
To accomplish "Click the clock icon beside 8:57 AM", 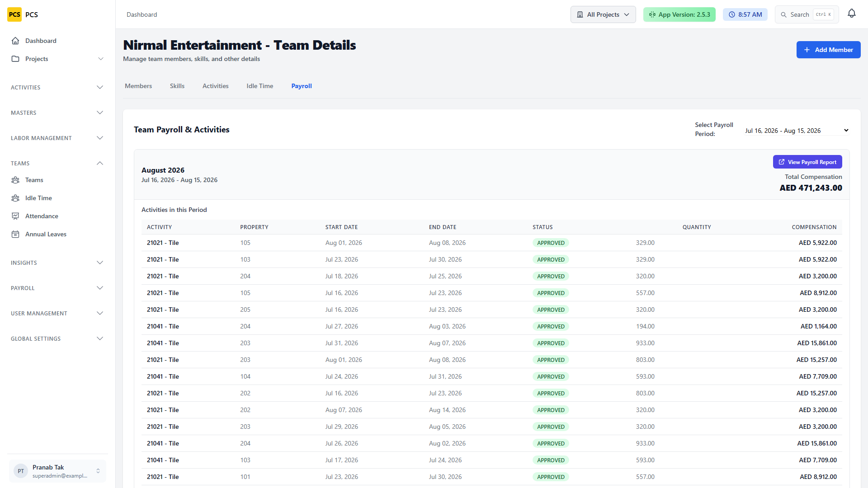I will [x=732, y=14].
